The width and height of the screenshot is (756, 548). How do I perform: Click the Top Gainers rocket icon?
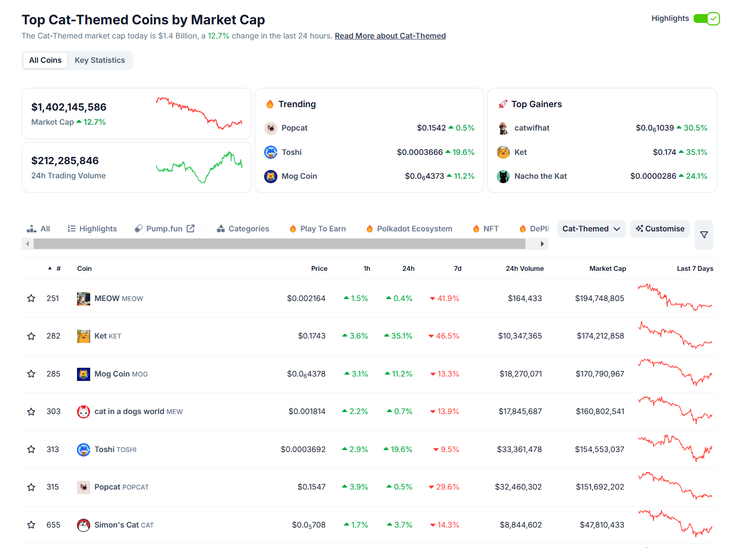pos(503,104)
